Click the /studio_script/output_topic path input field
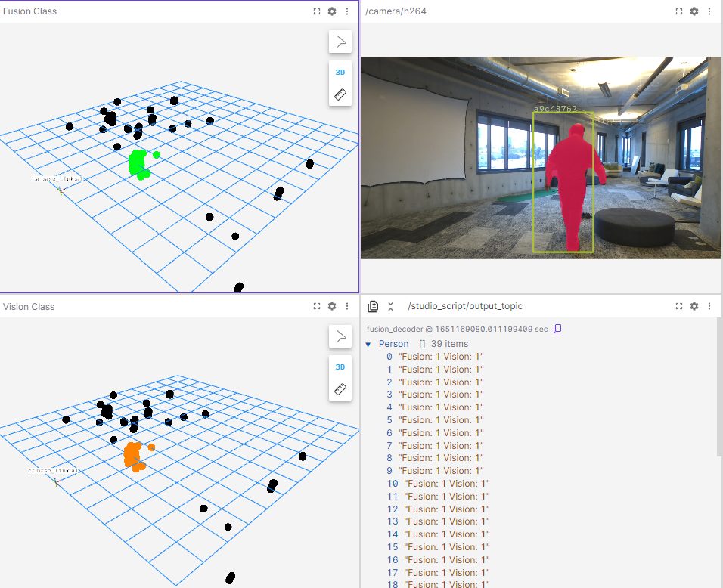This screenshot has height=588, width=723. pos(529,306)
